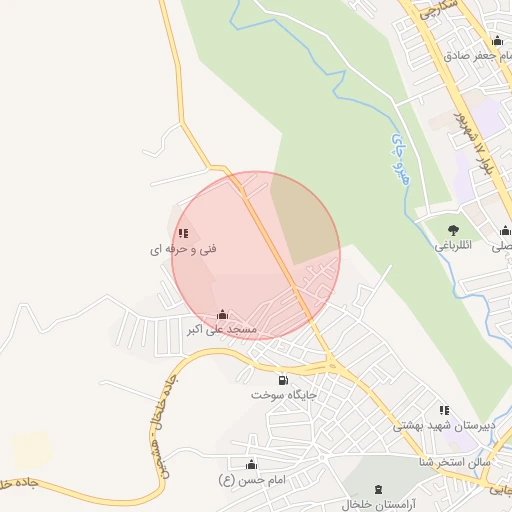Click the هیرو چای river label
The width and height of the screenshot is (512, 512).
pos(400,159)
